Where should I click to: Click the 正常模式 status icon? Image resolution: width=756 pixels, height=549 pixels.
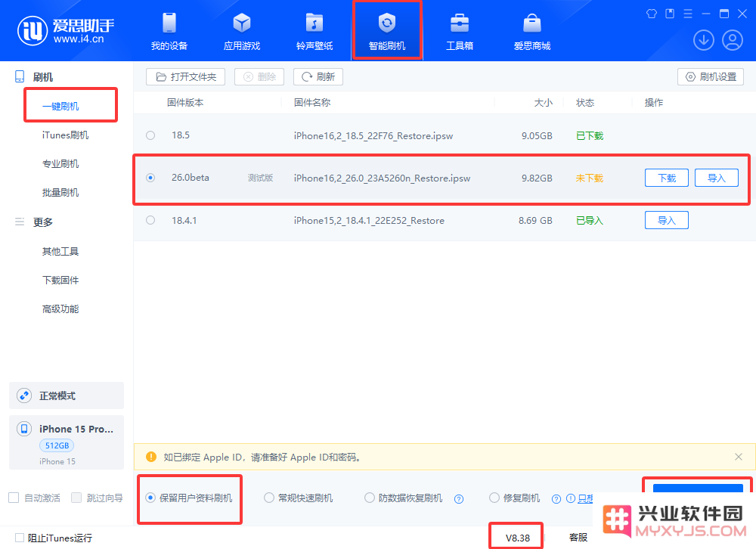point(24,395)
